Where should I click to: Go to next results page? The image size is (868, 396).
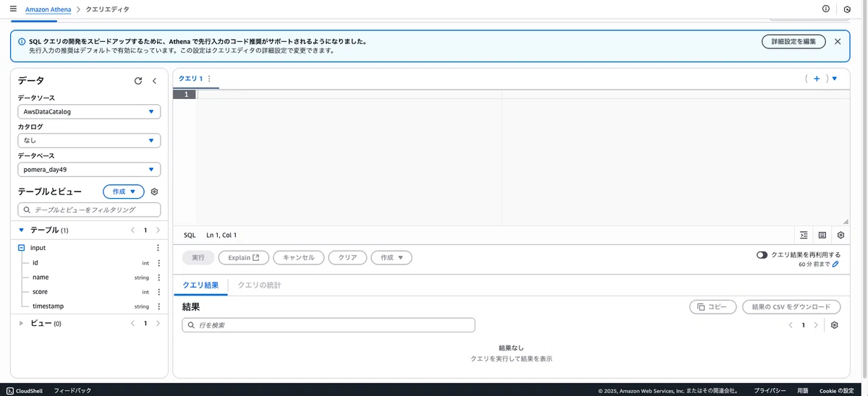[x=816, y=325]
